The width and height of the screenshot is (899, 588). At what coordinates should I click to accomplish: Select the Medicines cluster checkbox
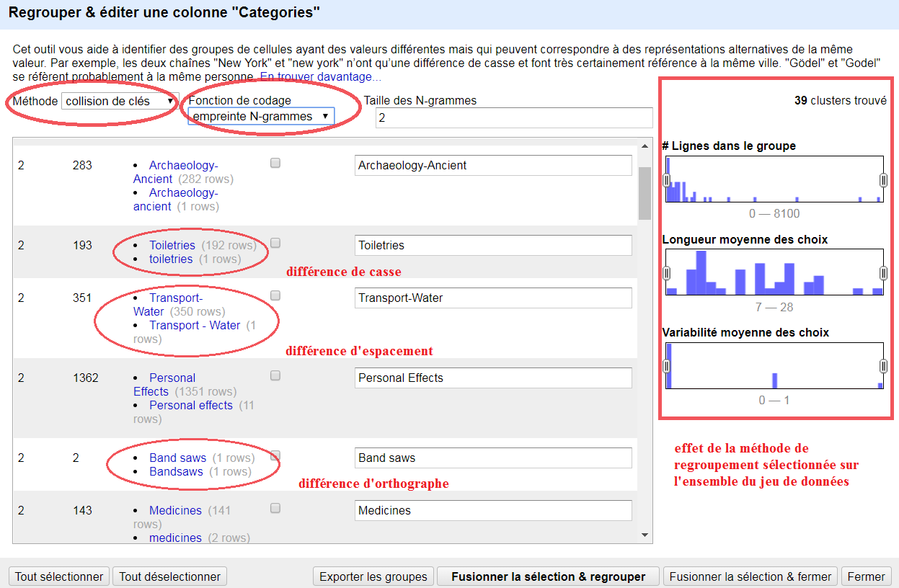[x=275, y=509]
